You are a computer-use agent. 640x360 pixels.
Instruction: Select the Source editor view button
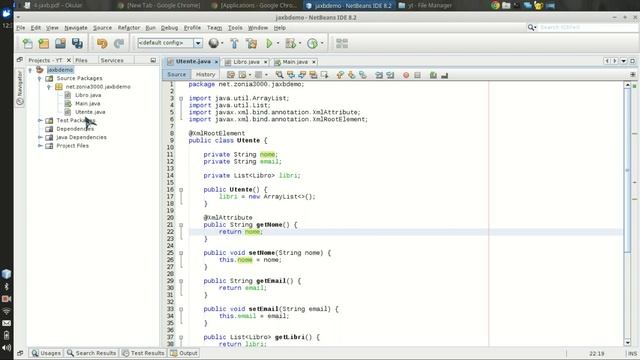coord(176,75)
